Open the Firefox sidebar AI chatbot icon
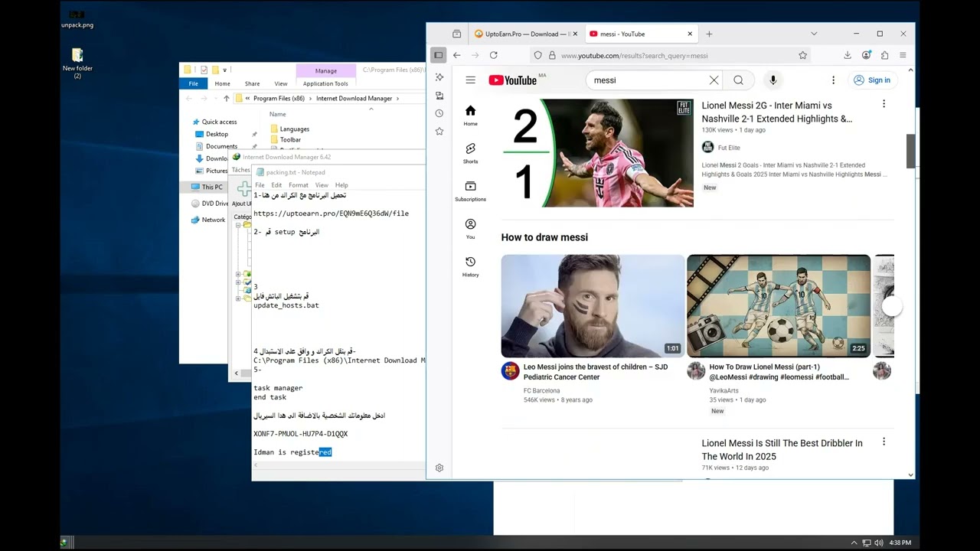This screenshot has width=980, height=551. [x=439, y=77]
